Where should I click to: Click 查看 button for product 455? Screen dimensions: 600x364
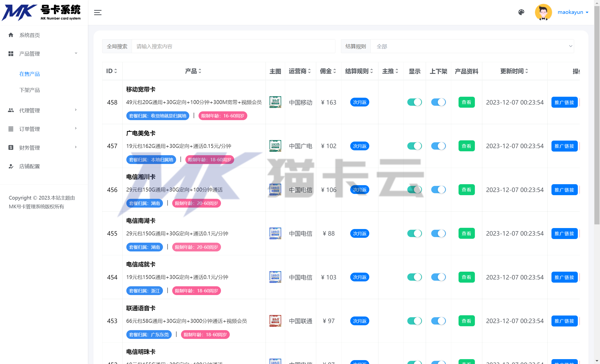[x=466, y=233]
